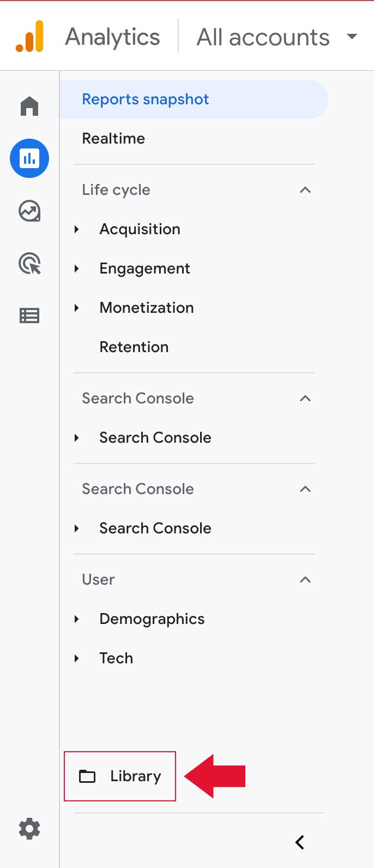
Task: Open the Realtime report
Action: coord(113,138)
